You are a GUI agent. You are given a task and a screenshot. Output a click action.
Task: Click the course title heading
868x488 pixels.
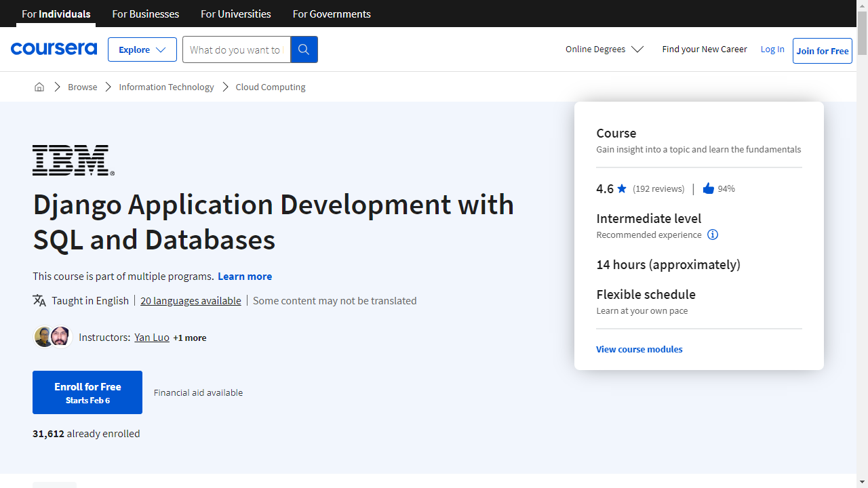pos(273,222)
